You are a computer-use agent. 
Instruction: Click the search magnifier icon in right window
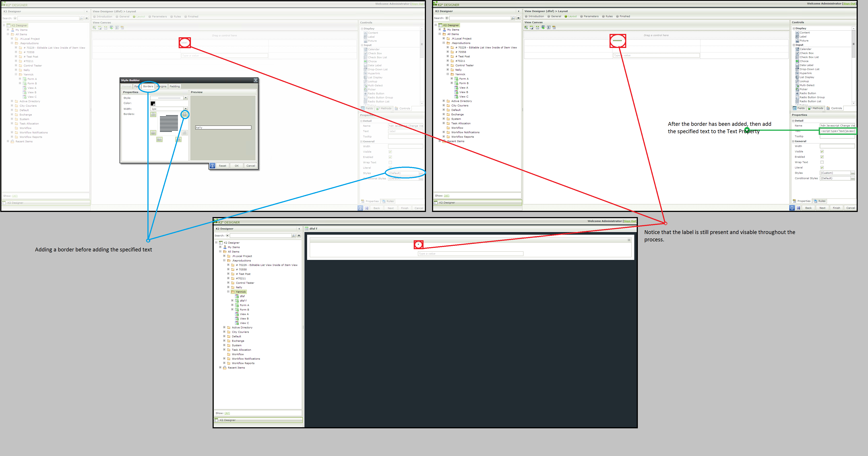coord(513,18)
